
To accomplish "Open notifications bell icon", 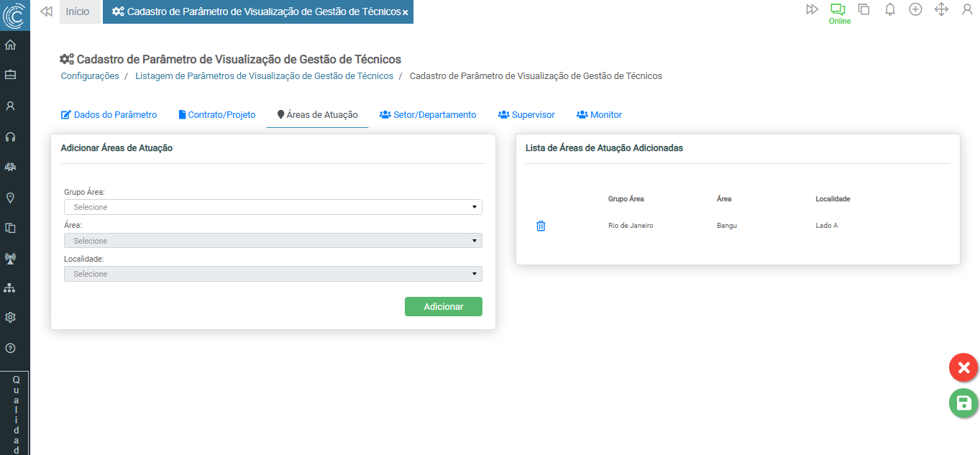I will [x=889, y=10].
